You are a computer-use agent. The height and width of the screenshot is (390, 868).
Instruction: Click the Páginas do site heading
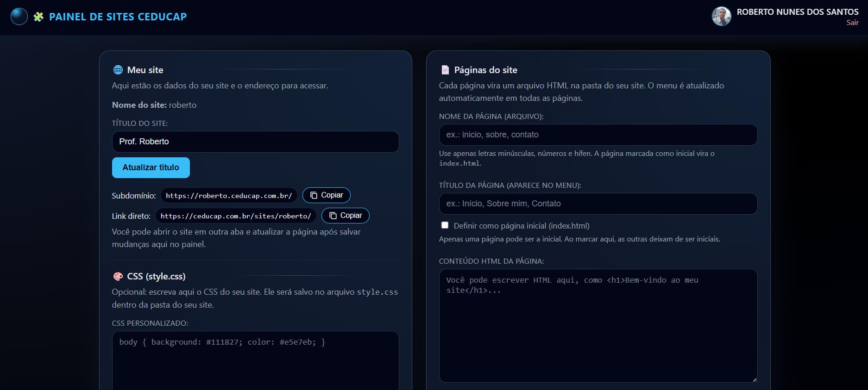coord(486,70)
